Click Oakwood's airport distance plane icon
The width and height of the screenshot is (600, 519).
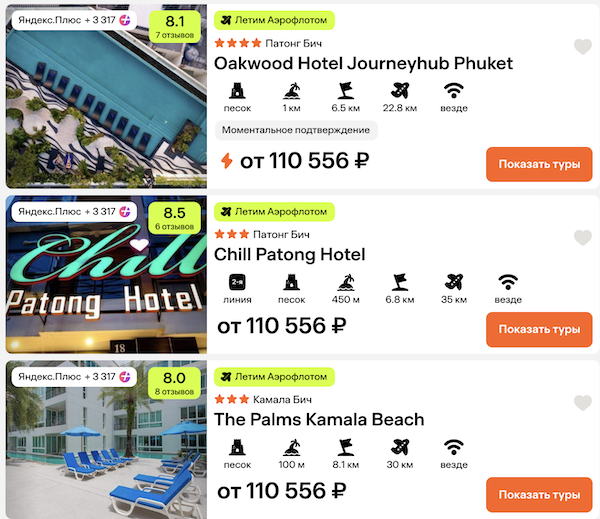(400, 91)
